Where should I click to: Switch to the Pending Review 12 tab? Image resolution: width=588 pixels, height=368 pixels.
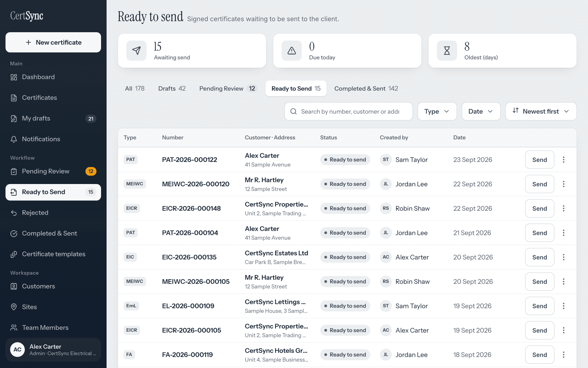[x=228, y=89]
